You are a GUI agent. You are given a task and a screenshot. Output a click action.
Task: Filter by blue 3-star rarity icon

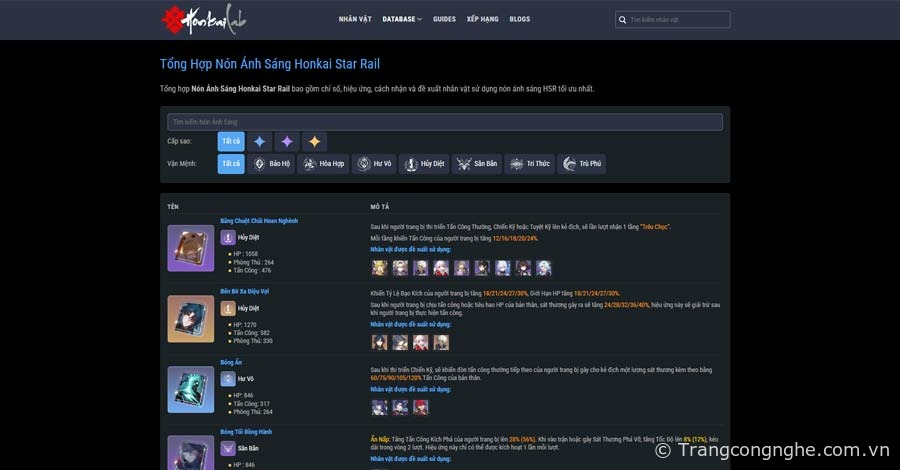259,142
